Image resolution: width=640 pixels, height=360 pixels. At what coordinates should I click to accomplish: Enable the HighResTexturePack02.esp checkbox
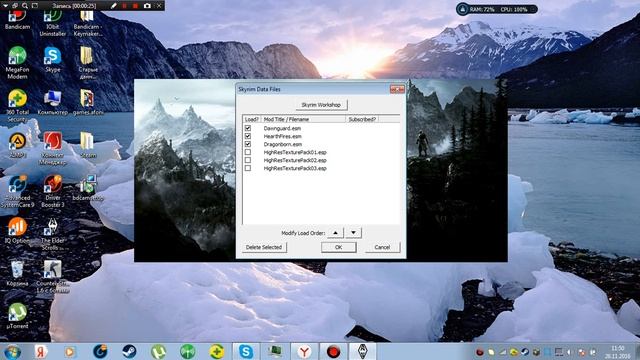tap(248, 160)
